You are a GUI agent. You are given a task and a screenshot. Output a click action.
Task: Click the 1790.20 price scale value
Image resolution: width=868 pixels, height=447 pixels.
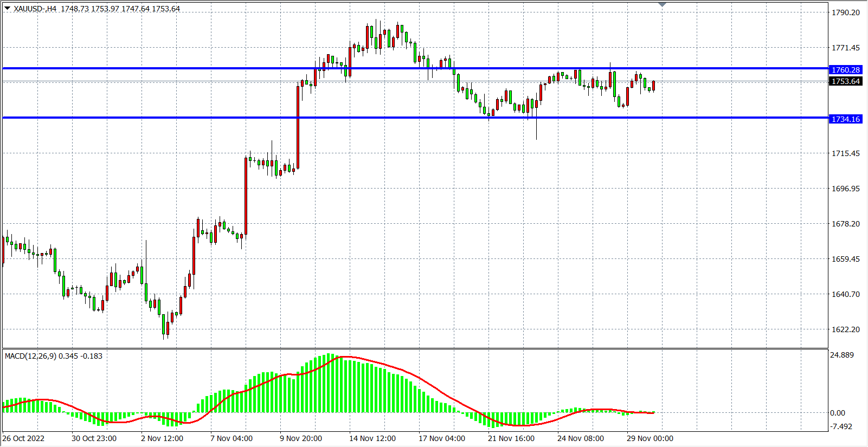click(x=845, y=12)
